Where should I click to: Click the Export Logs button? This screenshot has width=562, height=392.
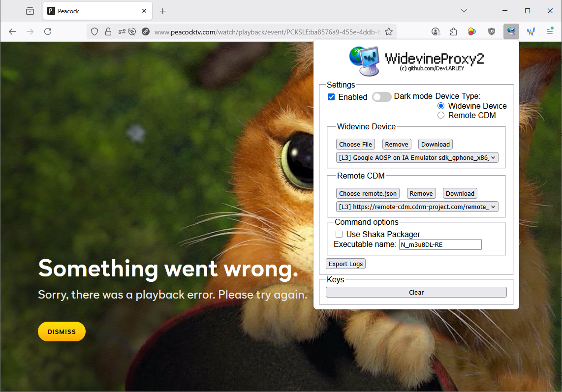coord(345,264)
